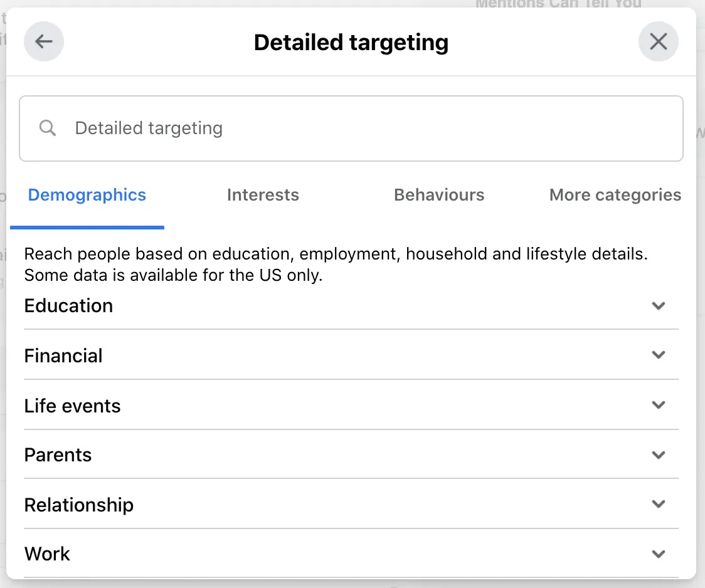Screen dimensions: 705x588
Task: Expand the Financial category
Action: 659,355
